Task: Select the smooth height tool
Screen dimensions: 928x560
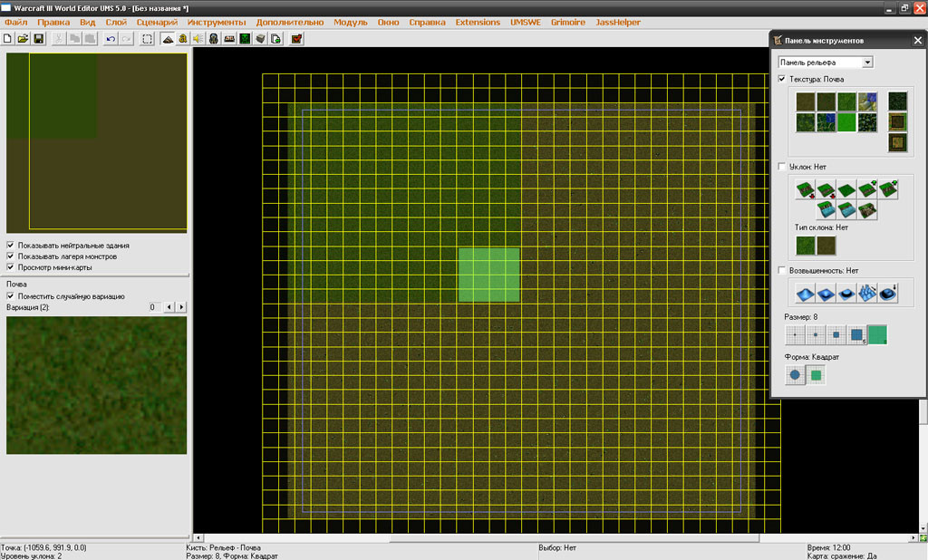Action: click(888, 293)
